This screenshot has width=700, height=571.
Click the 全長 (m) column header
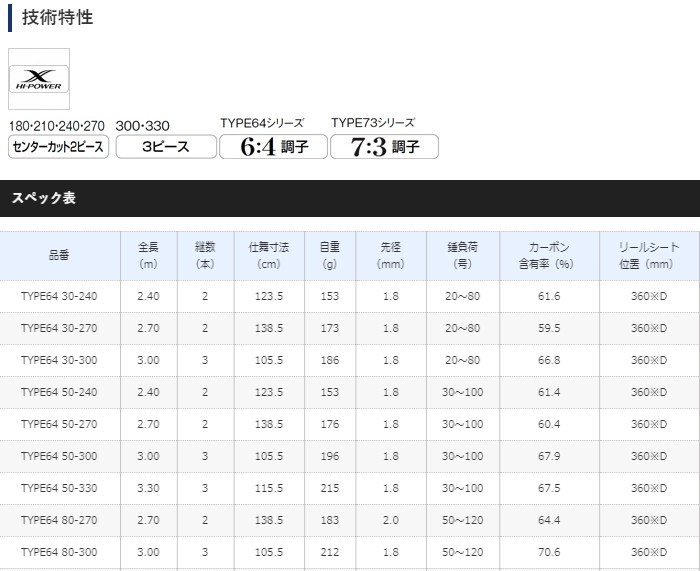[148, 255]
